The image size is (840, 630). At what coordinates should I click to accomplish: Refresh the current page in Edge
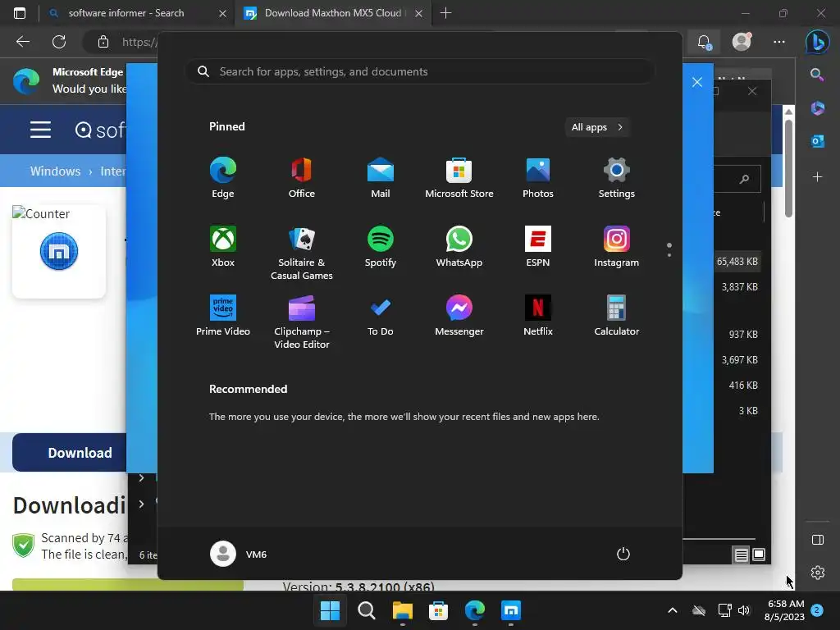[59, 42]
